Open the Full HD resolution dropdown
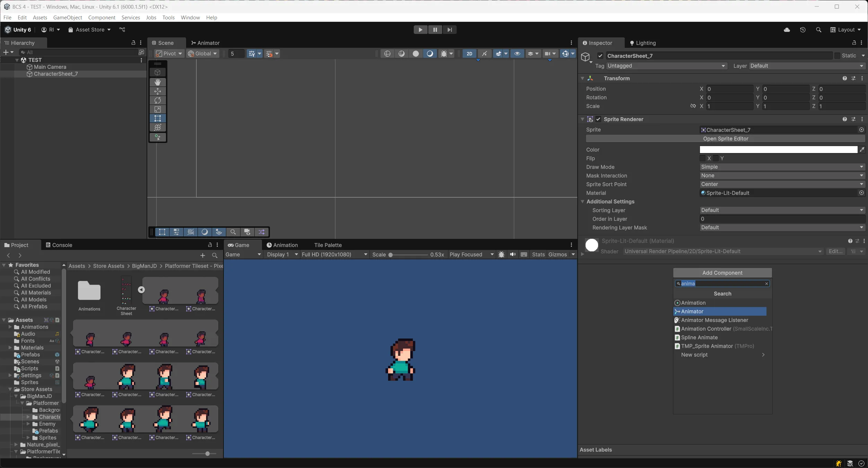The height and width of the screenshot is (468, 868). point(334,254)
